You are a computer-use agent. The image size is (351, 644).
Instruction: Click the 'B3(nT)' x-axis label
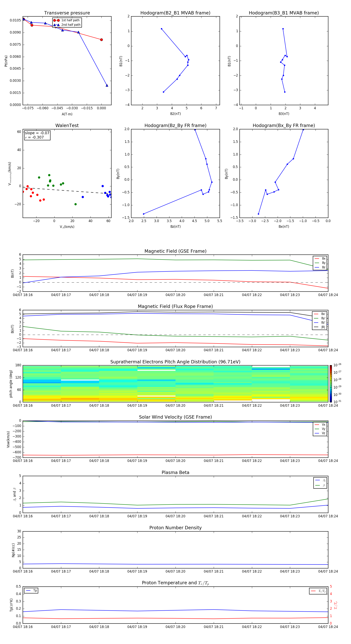coord(284,114)
